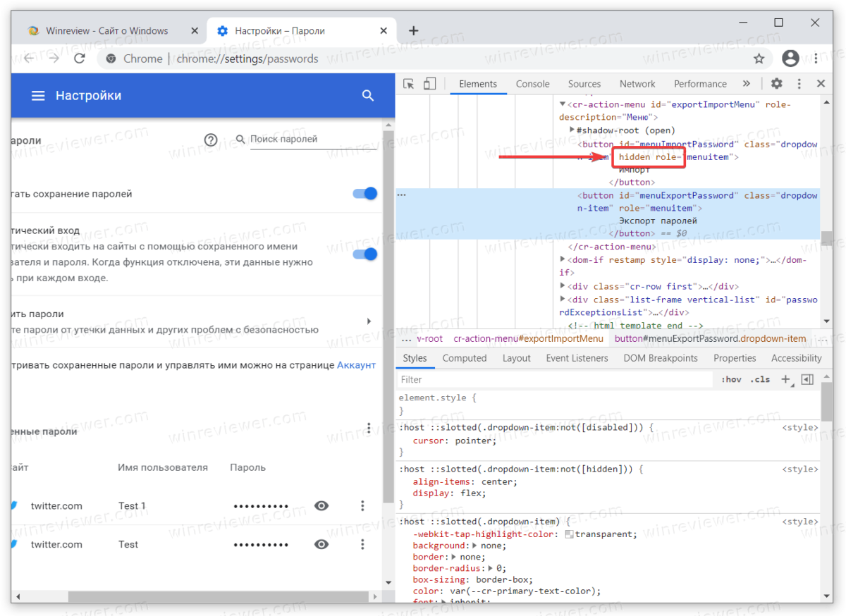Click the display: flex style declaration
This screenshot has width=846, height=616.
coord(449,493)
